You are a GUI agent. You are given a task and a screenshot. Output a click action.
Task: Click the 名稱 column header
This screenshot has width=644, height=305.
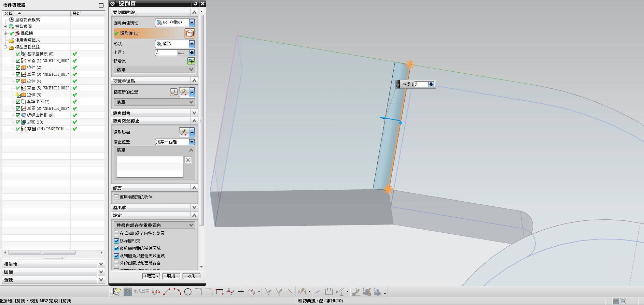[36, 13]
